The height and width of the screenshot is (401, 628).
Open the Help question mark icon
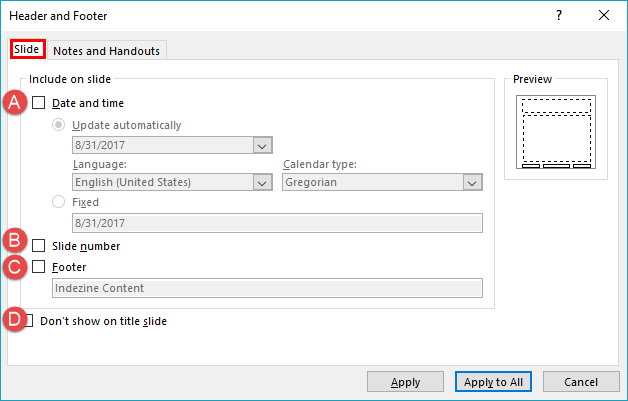point(558,16)
